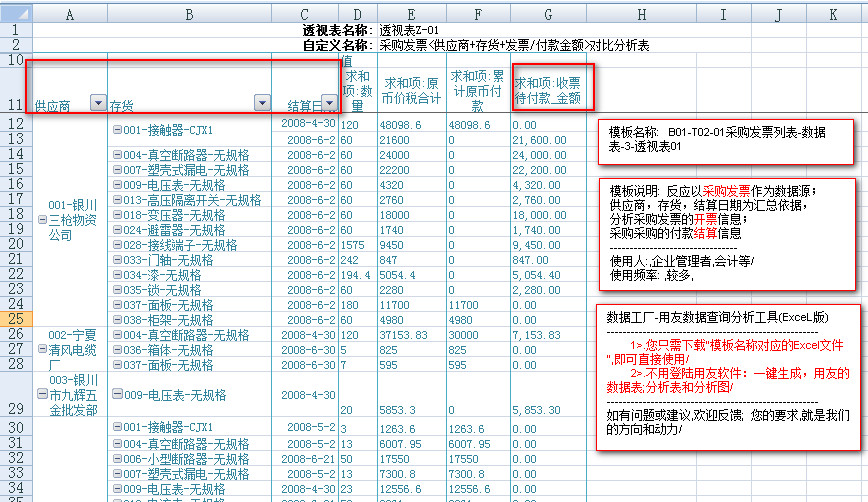Open the 供应商 field filter dropdown
Screen dimensions: 868x502
point(97,103)
